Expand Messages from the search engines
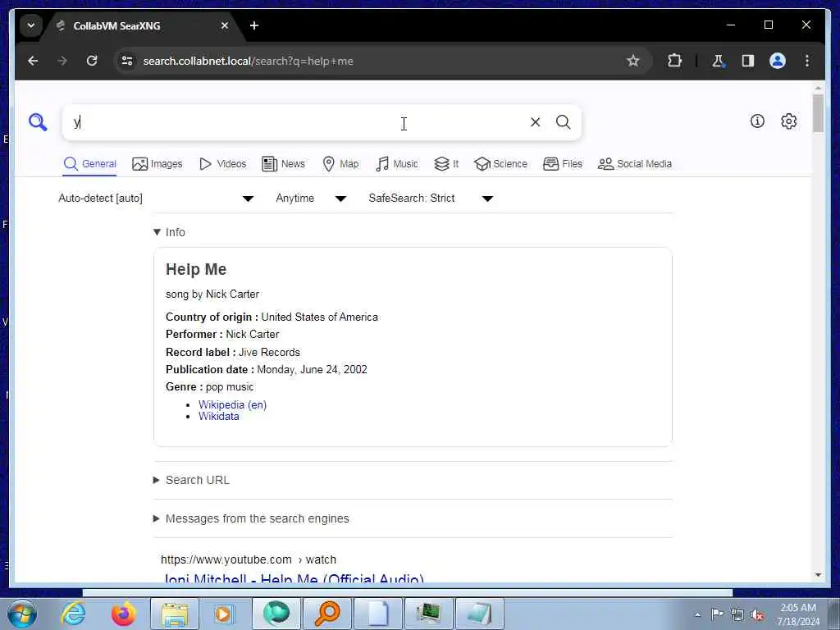 pyautogui.click(x=251, y=518)
